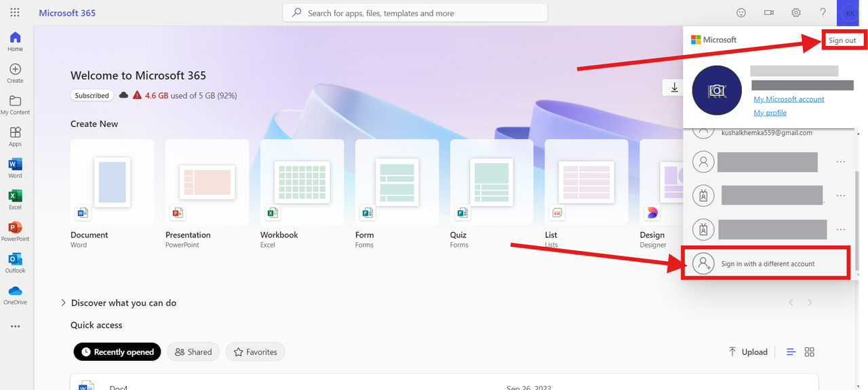The height and width of the screenshot is (390, 868).
Task: Show more apps ellipsis in sidebar
Action: pyautogui.click(x=15, y=326)
